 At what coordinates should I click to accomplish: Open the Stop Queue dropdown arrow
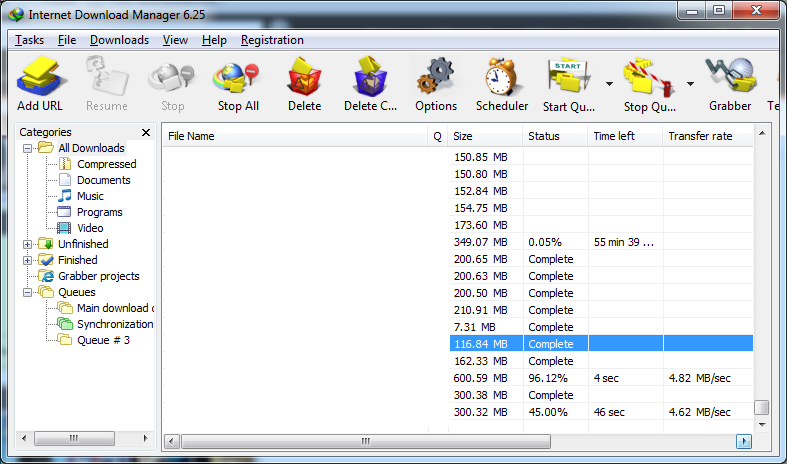point(690,84)
